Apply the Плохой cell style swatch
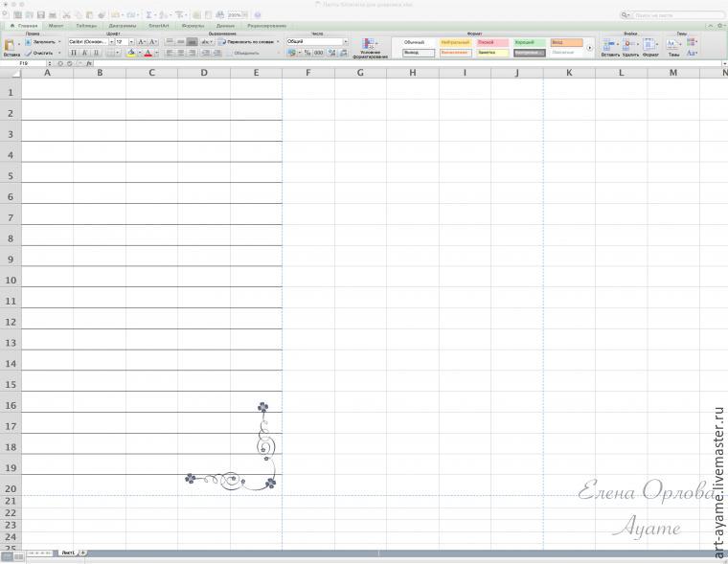The width and height of the screenshot is (728, 564). click(491, 42)
